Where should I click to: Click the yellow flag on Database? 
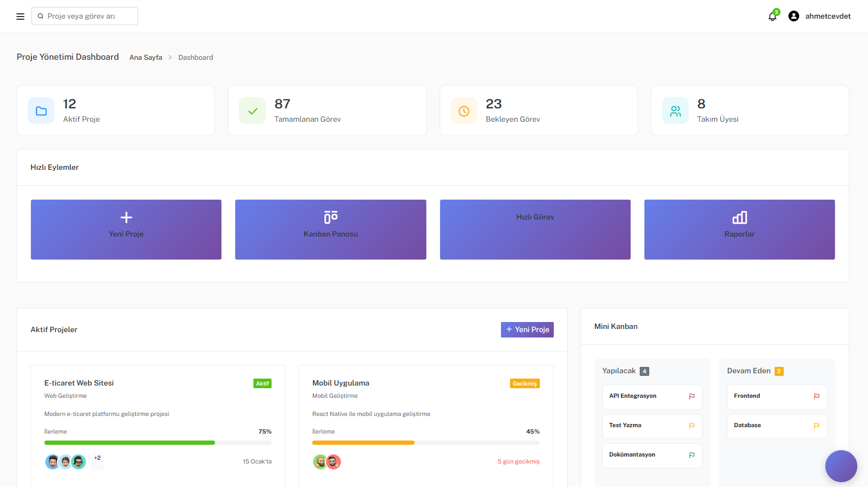tap(816, 426)
